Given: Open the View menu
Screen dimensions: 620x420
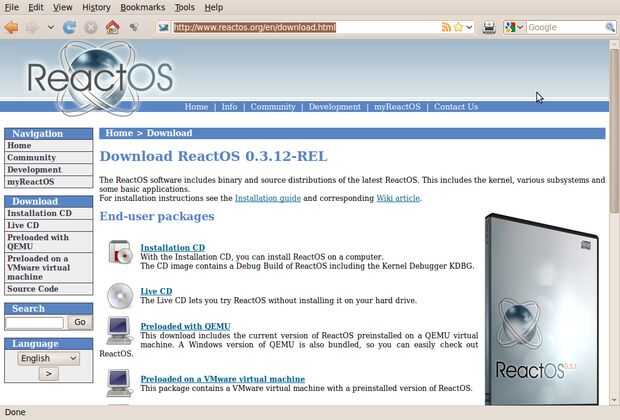Looking at the screenshot, I should click(62, 8).
